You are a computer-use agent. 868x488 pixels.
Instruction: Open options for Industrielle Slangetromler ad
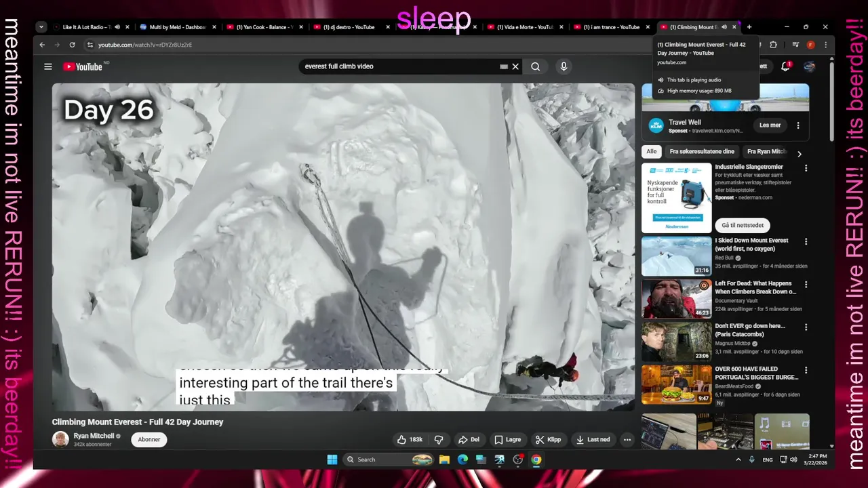click(x=806, y=168)
